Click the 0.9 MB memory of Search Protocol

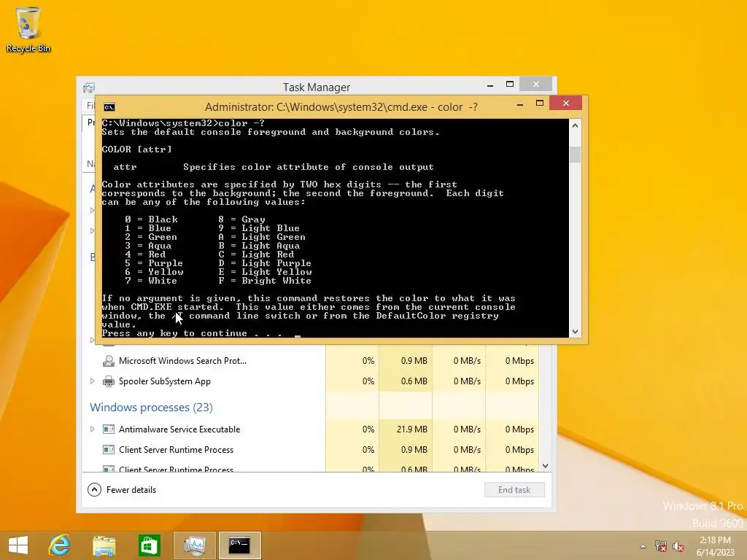pos(414,361)
